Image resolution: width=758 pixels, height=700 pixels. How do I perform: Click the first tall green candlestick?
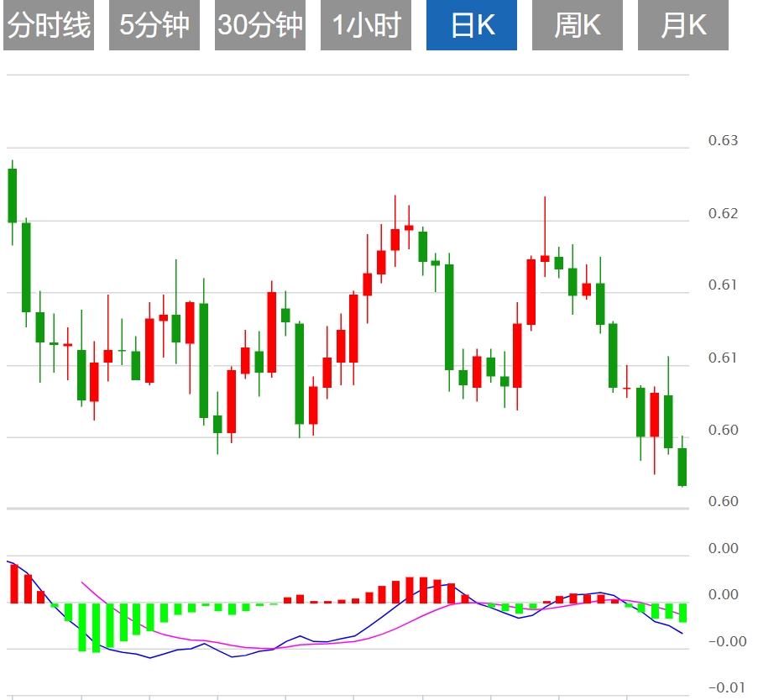tap(13, 196)
